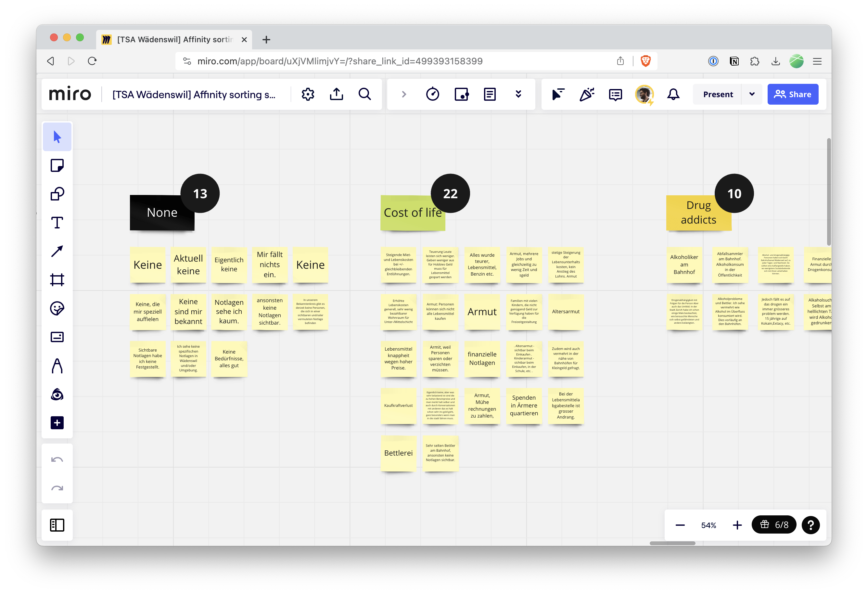Click the board title TSA Wädenswil
The image size is (868, 594).
(x=194, y=95)
